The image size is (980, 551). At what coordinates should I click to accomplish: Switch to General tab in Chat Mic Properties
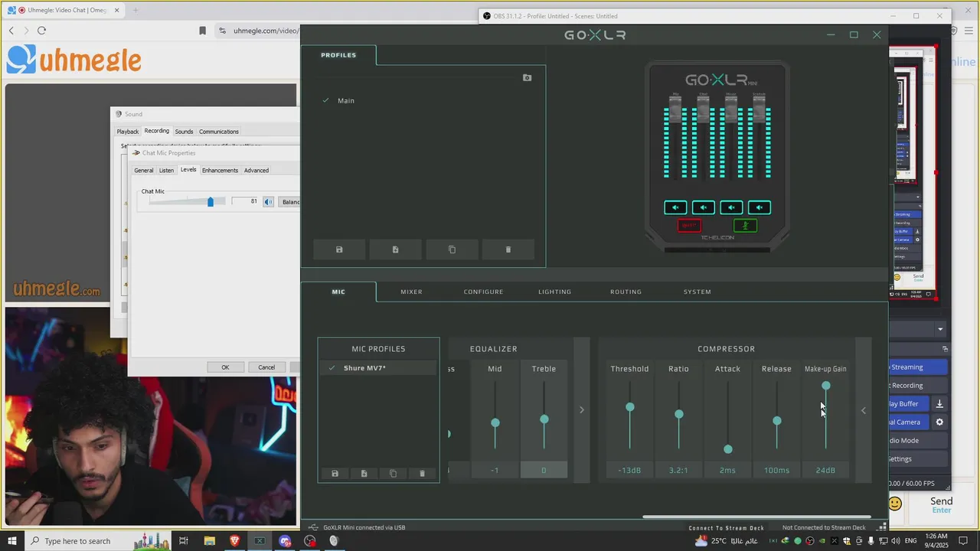143,170
